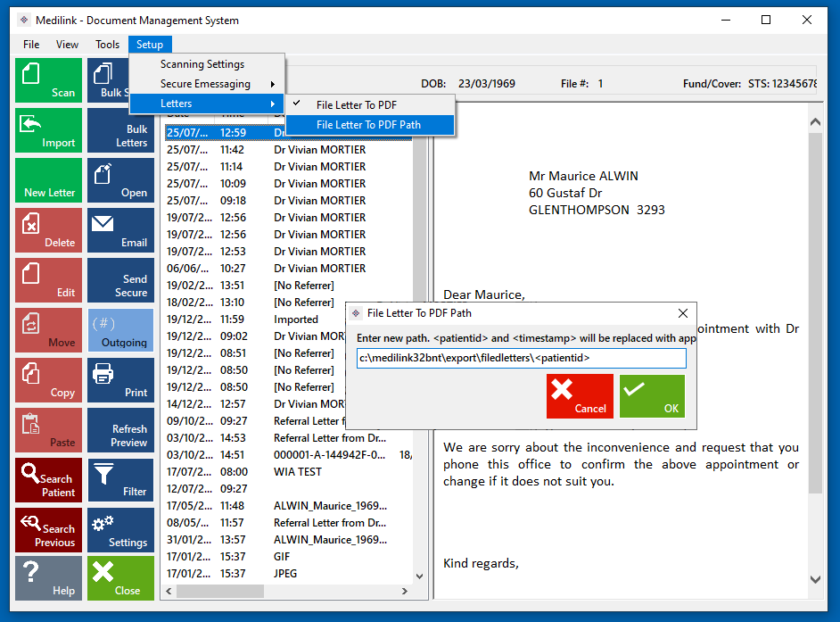Open the Import documents tool
Image resolution: width=840 pixels, height=622 pixels.
click(48, 130)
